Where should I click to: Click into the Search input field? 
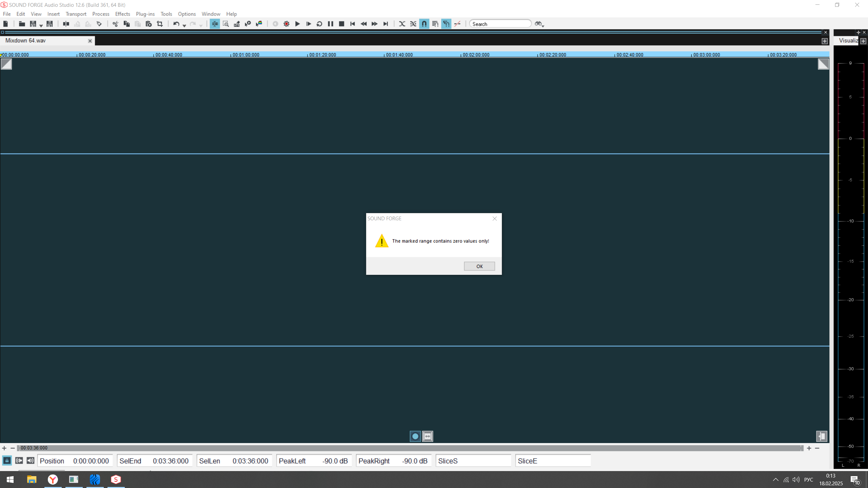pyautogui.click(x=500, y=24)
